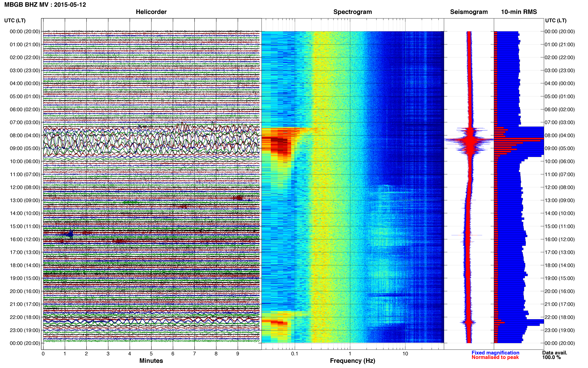Click the 0.1 frequency tick label

pyautogui.click(x=295, y=354)
